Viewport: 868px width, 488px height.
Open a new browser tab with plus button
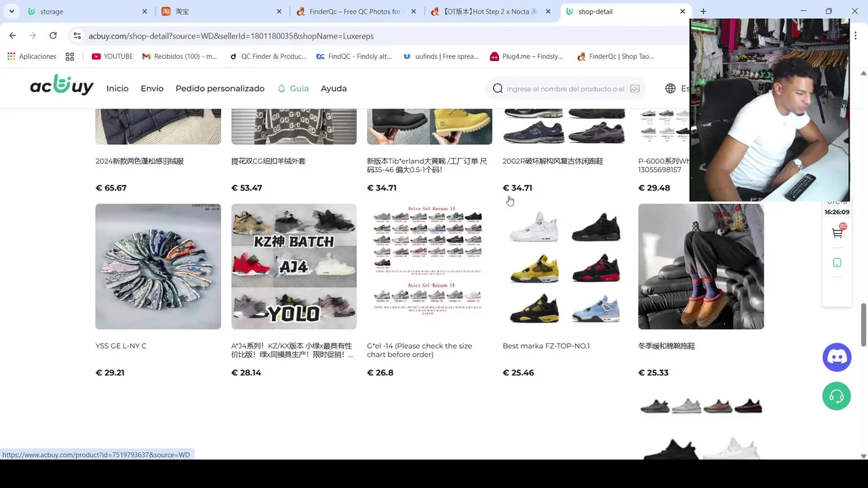tap(703, 12)
